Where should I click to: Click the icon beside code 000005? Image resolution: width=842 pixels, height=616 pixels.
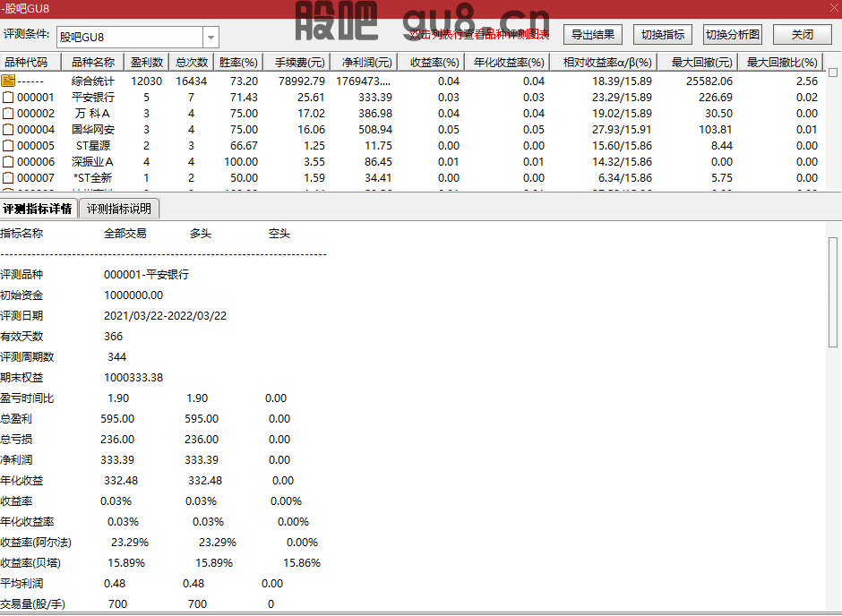tap(8, 145)
